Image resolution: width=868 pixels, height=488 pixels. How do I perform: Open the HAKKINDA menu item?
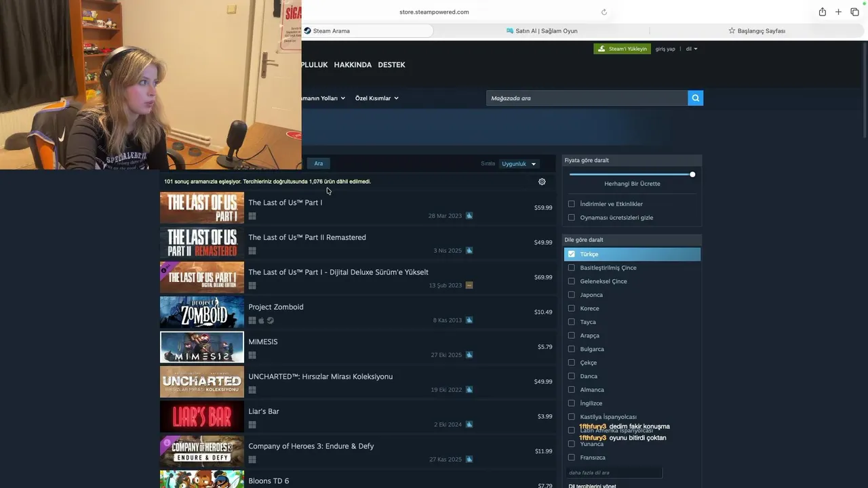coord(353,65)
